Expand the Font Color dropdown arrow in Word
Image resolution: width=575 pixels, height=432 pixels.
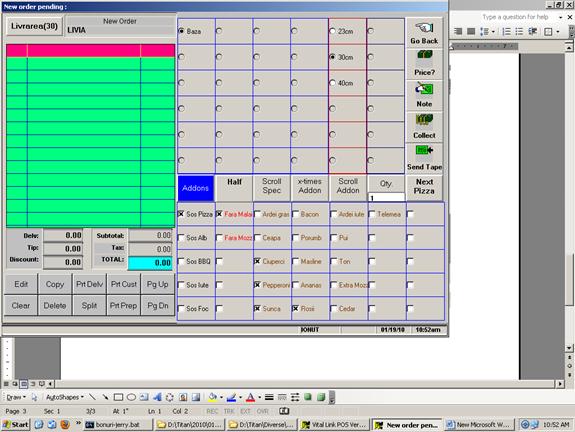coord(259,397)
